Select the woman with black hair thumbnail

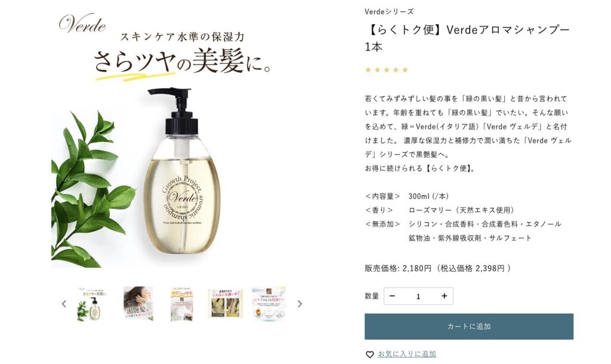pos(138,304)
